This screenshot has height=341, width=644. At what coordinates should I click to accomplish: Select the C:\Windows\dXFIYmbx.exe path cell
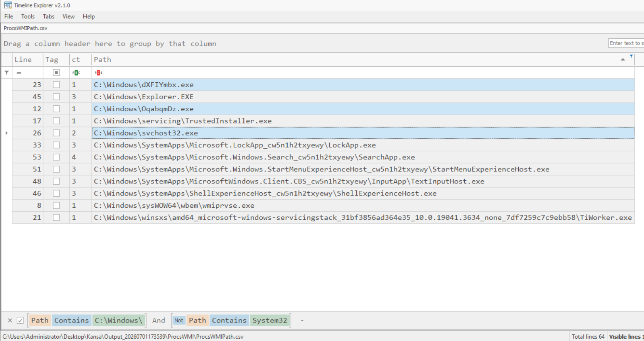coord(363,85)
